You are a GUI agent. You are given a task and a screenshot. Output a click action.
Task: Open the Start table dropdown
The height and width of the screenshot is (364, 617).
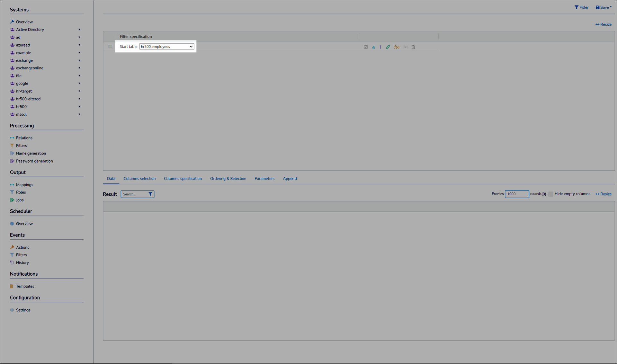[166, 47]
